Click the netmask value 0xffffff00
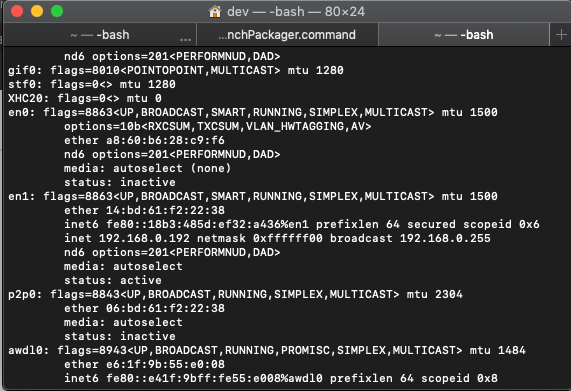 click(288, 238)
